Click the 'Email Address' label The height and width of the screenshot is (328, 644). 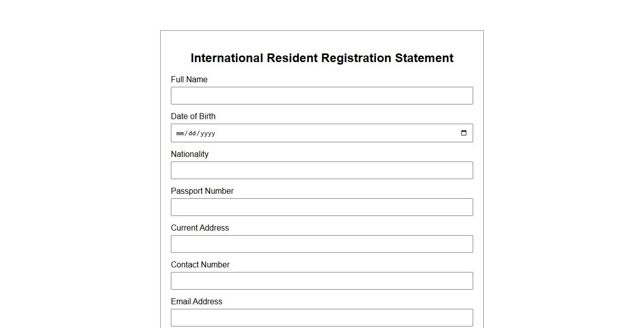click(x=197, y=302)
